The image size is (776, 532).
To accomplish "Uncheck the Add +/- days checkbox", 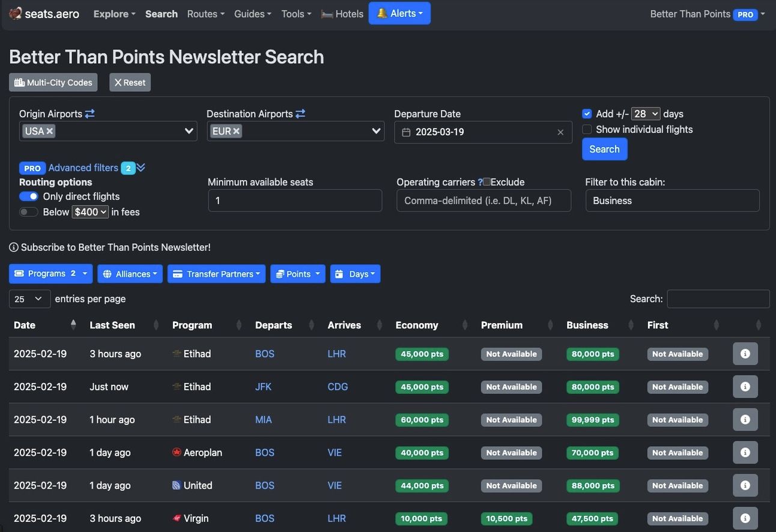I will coord(587,113).
